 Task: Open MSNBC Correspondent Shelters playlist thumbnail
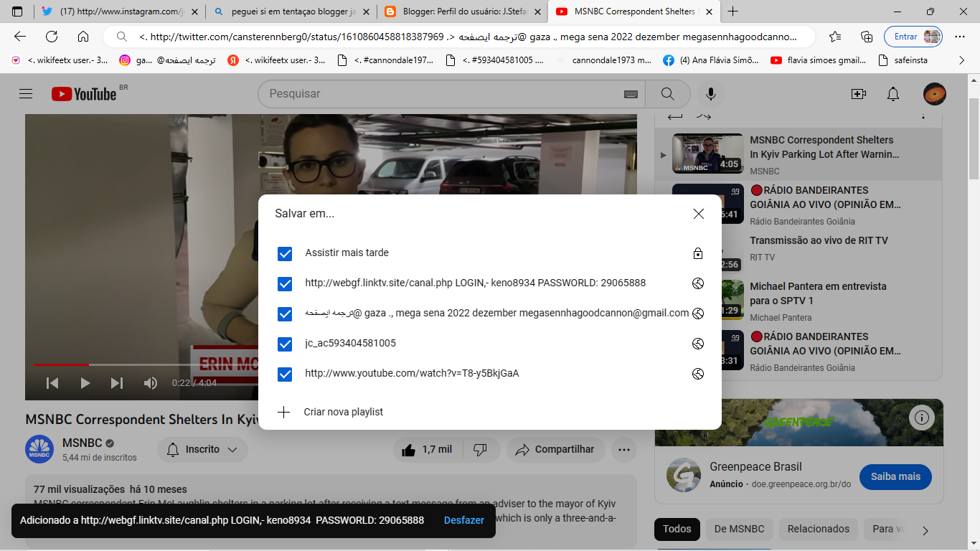point(707,154)
